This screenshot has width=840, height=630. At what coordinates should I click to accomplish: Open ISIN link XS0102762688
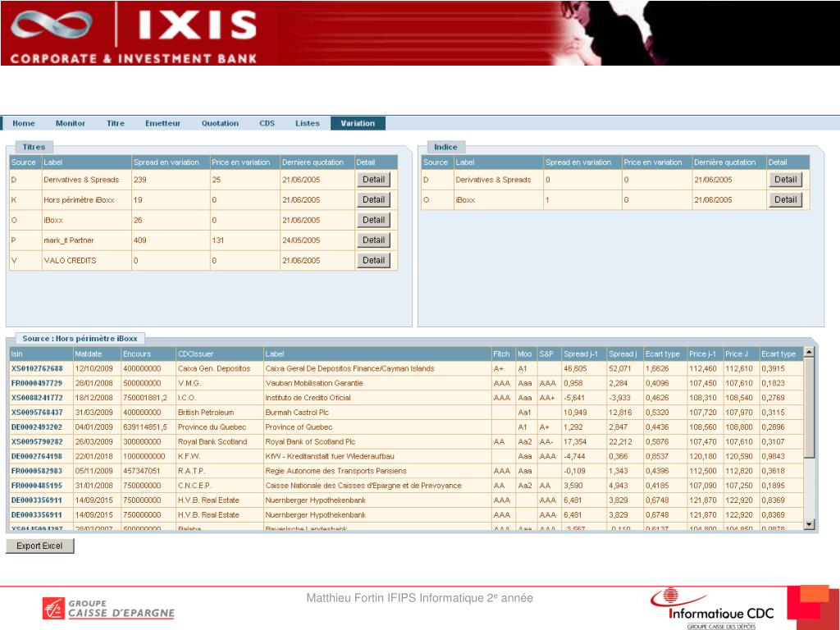pos(37,368)
